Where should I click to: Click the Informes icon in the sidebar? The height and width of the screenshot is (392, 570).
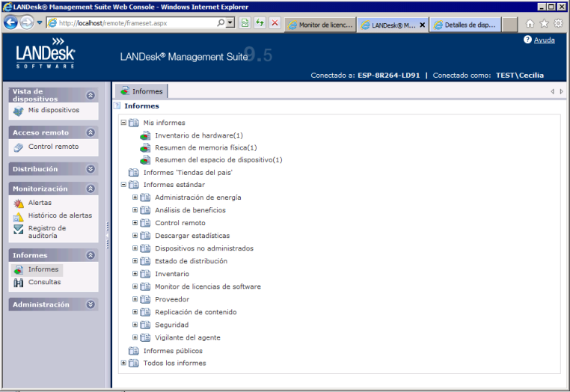click(18, 270)
